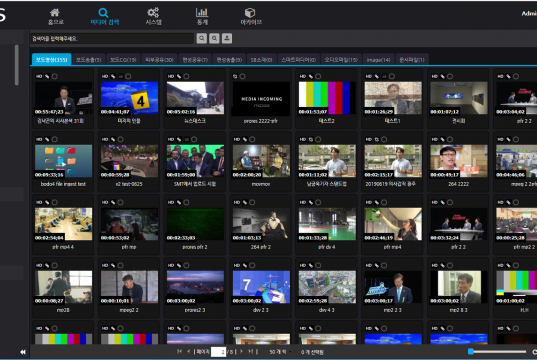
Task: Open the 아카이브 archive box section
Action: coord(251,16)
